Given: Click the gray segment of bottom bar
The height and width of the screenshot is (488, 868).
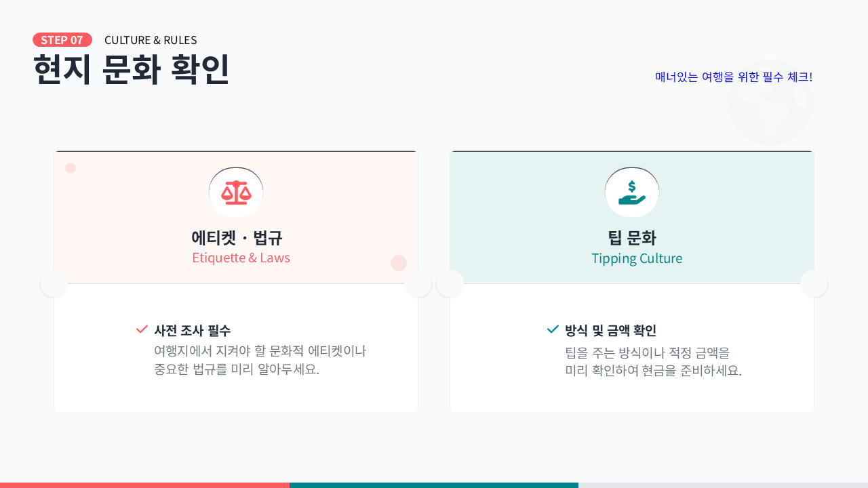Looking at the screenshot, I should pyautogui.click(x=723, y=485).
